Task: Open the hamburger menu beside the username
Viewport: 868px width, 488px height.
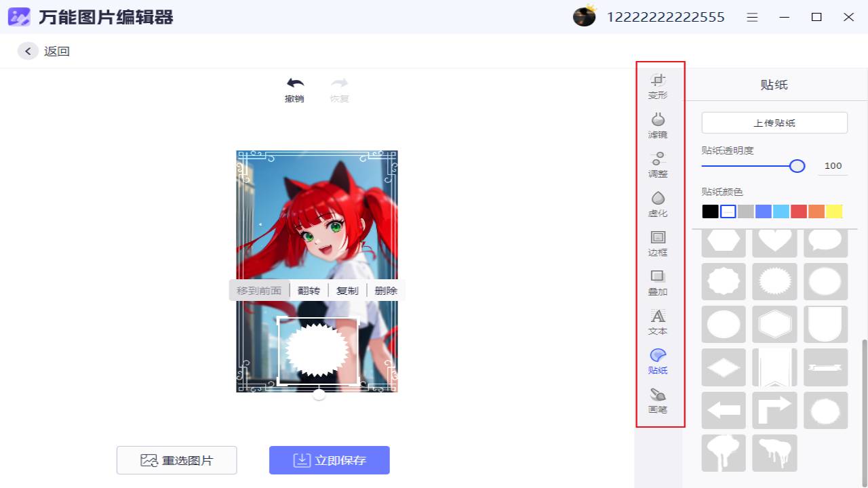Action: point(752,17)
